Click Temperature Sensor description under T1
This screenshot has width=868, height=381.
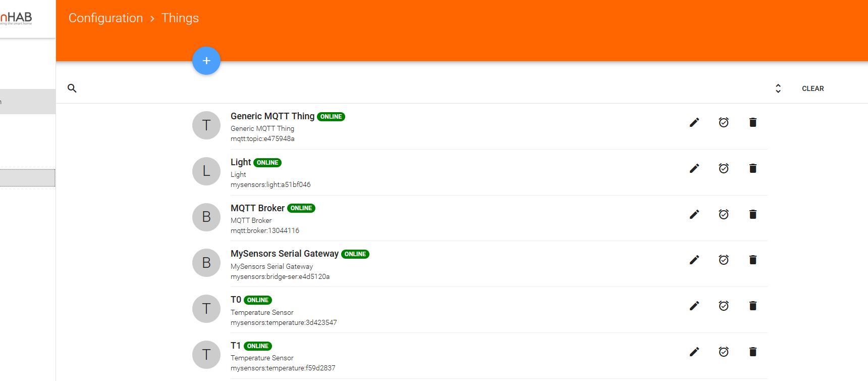[x=262, y=358]
